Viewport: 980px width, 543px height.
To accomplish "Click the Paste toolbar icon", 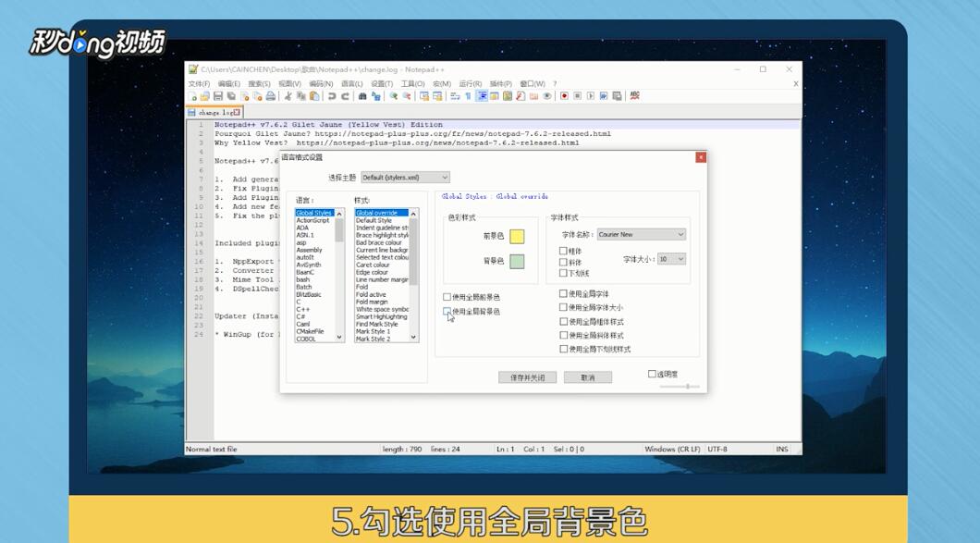I will (x=314, y=96).
